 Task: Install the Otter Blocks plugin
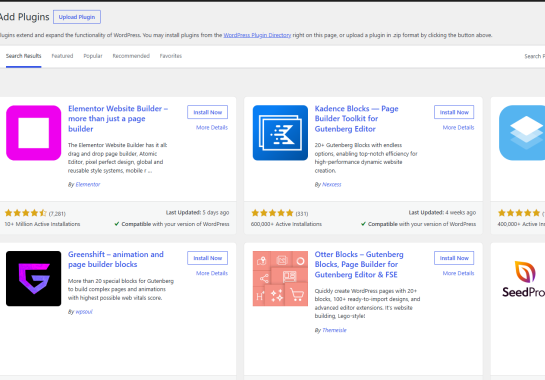pyautogui.click(x=454, y=258)
